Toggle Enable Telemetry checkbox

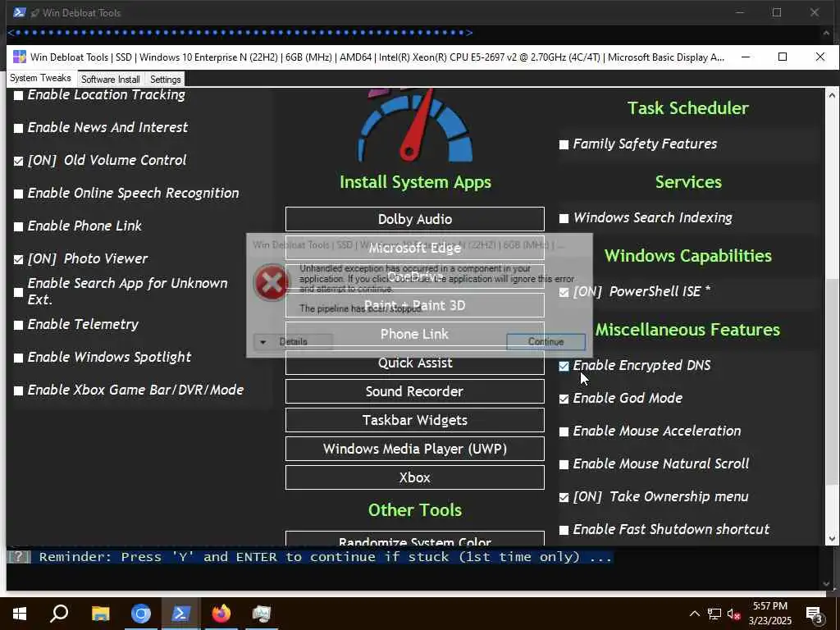click(x=18, y=325)
